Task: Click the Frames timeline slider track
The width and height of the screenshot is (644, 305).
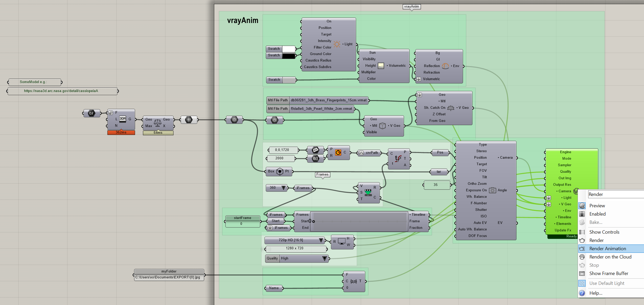Action: 359,221
